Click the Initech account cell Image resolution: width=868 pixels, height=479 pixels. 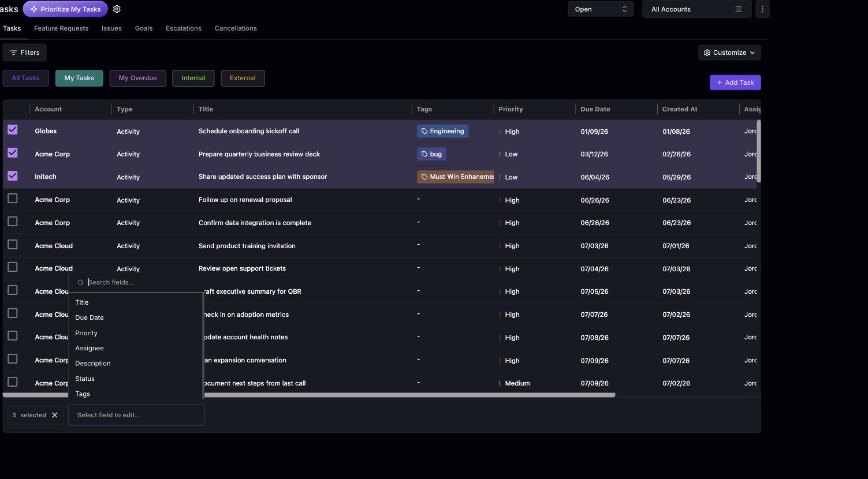[46, 177]
